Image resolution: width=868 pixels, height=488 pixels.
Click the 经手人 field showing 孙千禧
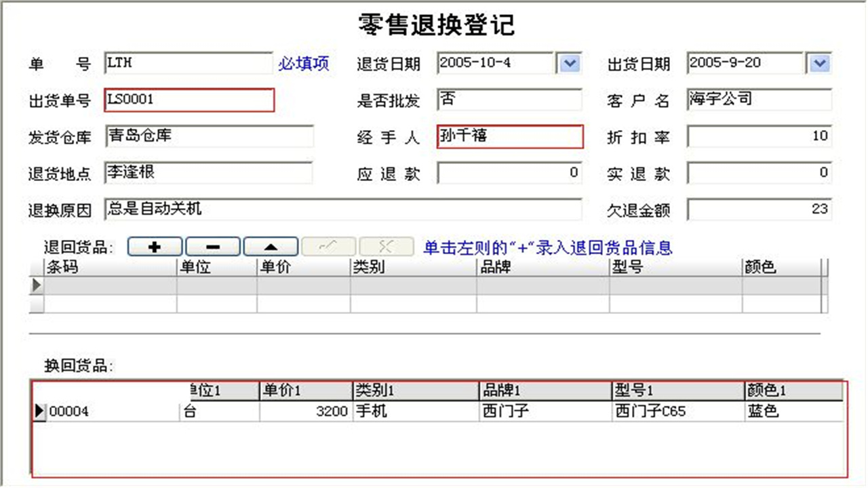(x=510, y=136)
